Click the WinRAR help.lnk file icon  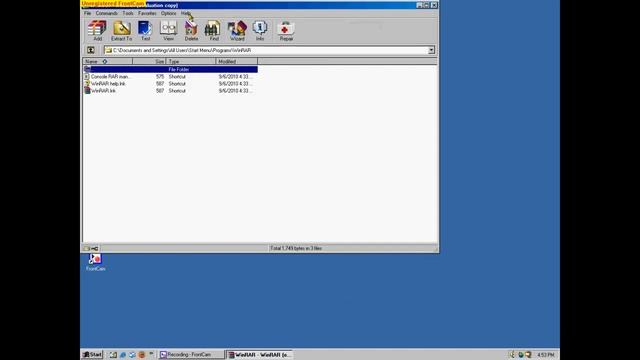(x=87, y=84)
